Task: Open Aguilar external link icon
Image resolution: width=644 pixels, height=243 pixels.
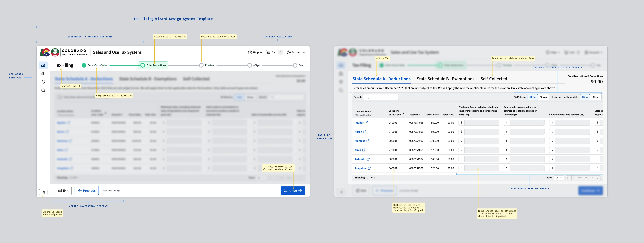Action: click(366, 123)
